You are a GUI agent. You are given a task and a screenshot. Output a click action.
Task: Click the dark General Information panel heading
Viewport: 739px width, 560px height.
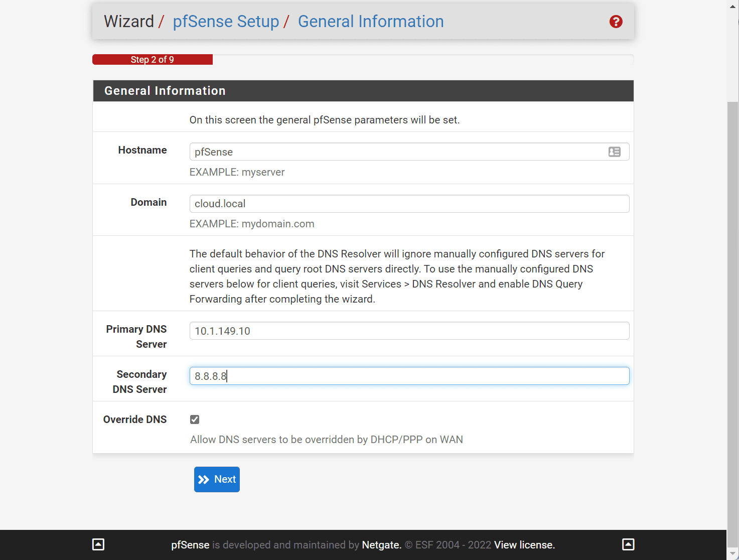click(363, 91)
